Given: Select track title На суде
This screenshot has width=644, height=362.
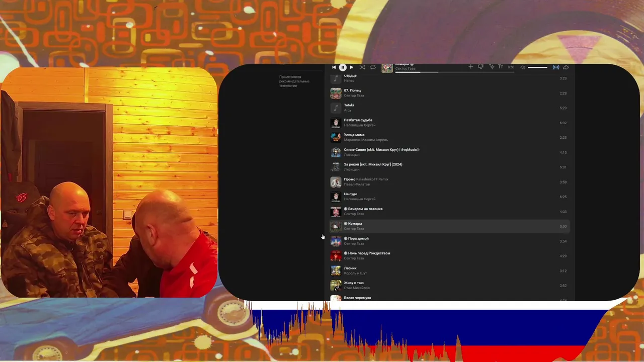Looking at the screenshot, I should point(351,194).
